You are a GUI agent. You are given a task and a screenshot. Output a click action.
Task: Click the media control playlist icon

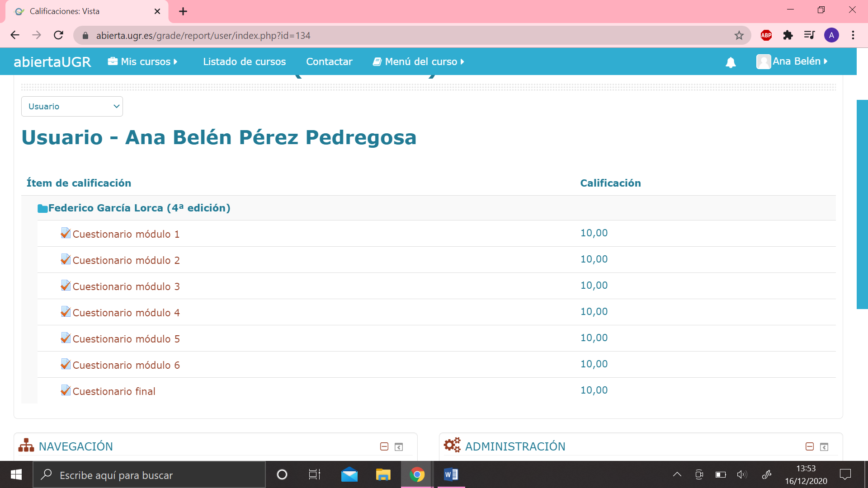point(809,35)
